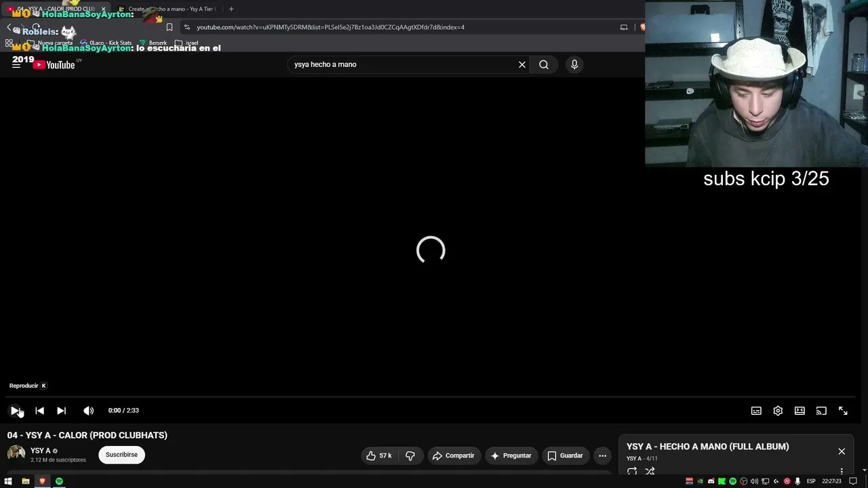Click the video progress bar

pyautogui.click(x=431, y=397)
